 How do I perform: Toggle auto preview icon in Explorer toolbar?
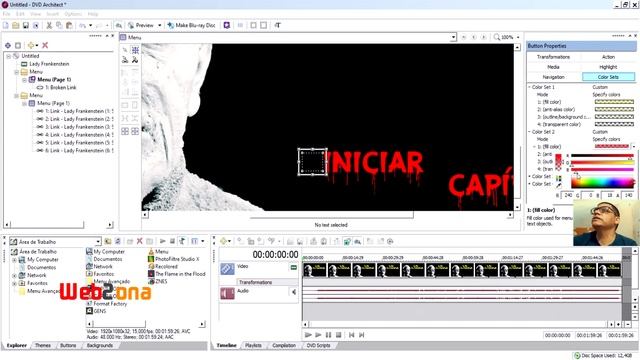(x=182, y=241)
